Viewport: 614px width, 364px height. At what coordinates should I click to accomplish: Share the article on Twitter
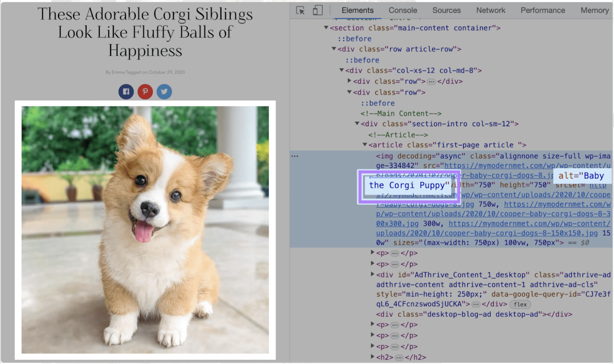click(164, 91)
